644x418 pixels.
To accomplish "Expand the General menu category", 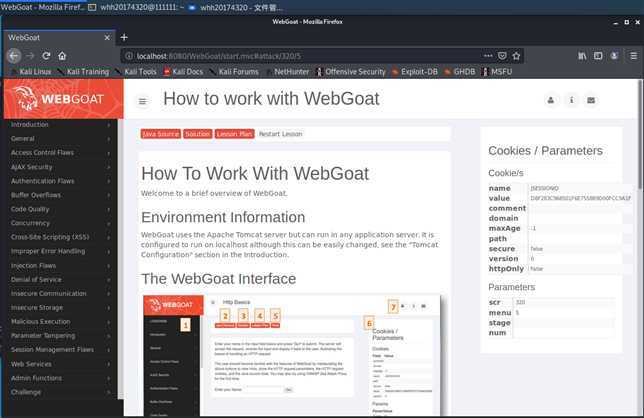I will (60, 139).
